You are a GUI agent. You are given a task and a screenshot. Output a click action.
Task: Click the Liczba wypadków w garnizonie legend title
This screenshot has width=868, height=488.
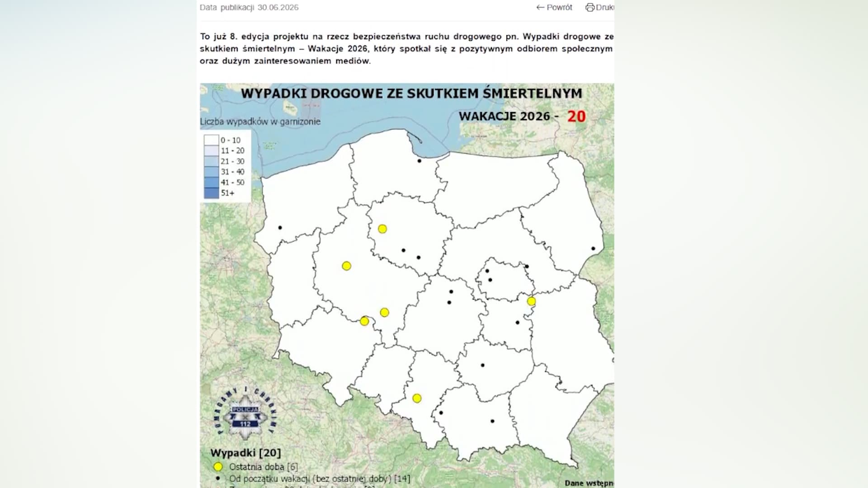260,122
